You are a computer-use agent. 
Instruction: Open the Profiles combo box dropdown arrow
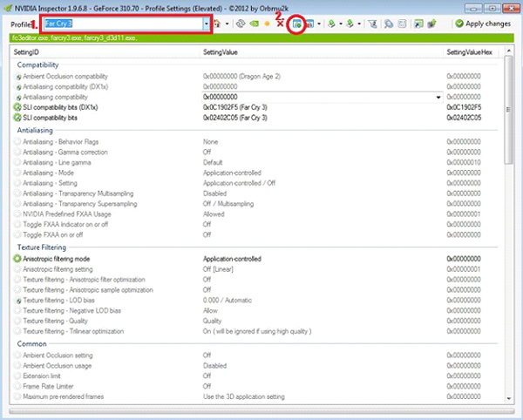click(206, 24)
